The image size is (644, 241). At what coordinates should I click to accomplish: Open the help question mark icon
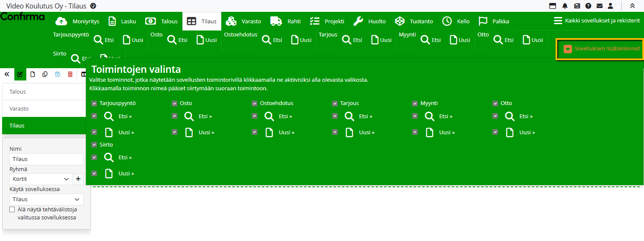588,6
